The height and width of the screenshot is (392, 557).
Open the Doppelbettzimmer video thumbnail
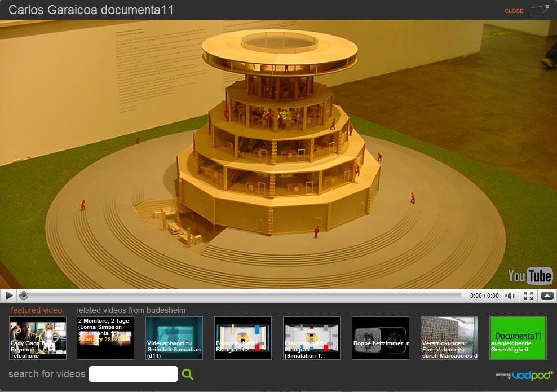coord(381,338)
